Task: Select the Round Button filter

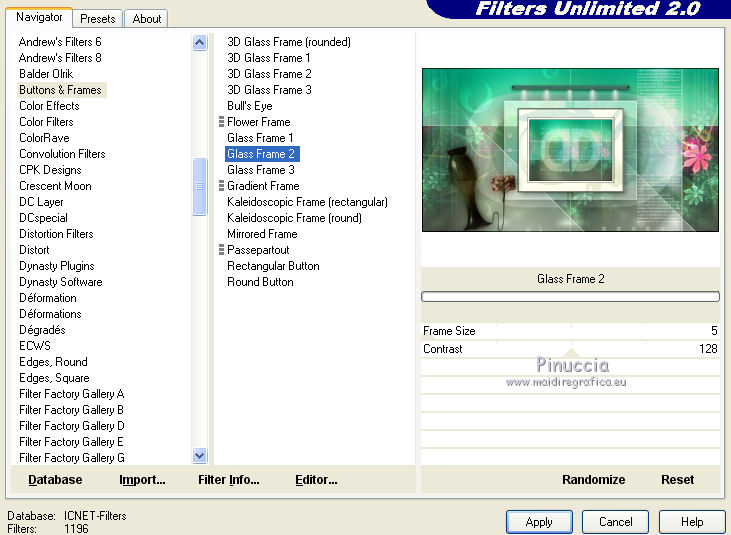Action: pos(260,282)
